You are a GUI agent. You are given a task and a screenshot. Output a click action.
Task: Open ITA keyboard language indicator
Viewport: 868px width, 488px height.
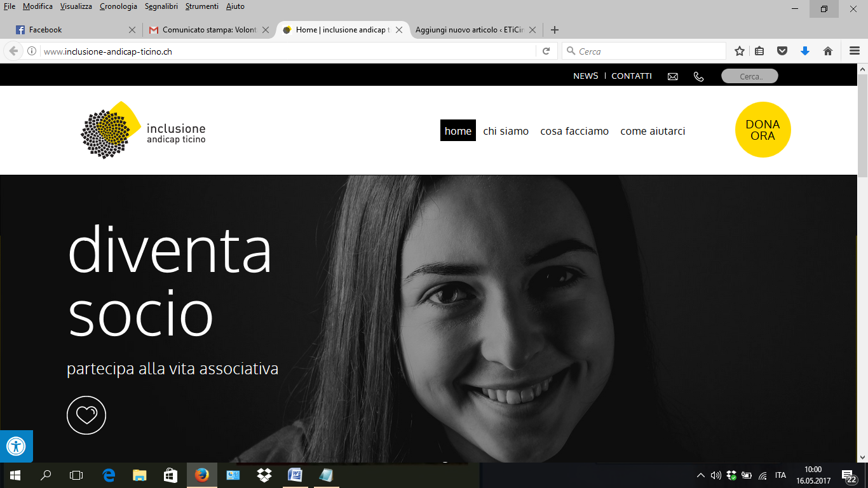(780, 475)
